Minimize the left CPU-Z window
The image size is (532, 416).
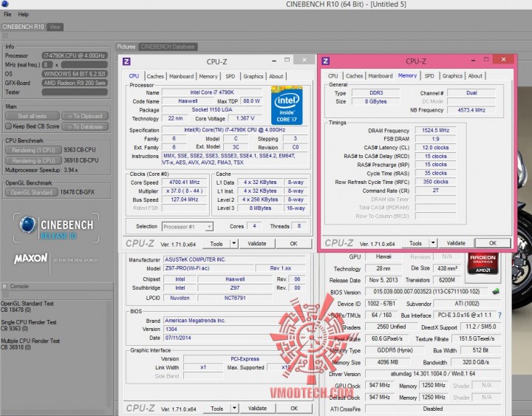pyautogui.click(x=274, y=61)
